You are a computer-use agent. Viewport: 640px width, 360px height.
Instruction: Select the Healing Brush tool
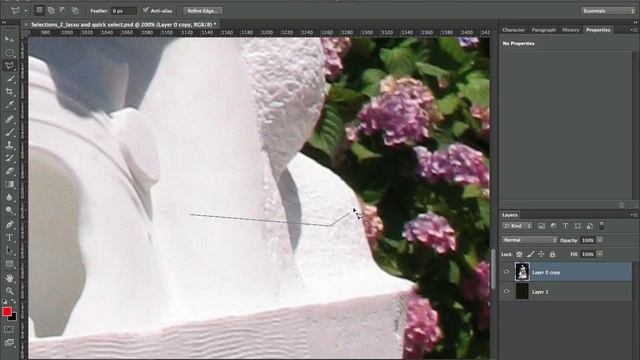(x=9, y=119)
